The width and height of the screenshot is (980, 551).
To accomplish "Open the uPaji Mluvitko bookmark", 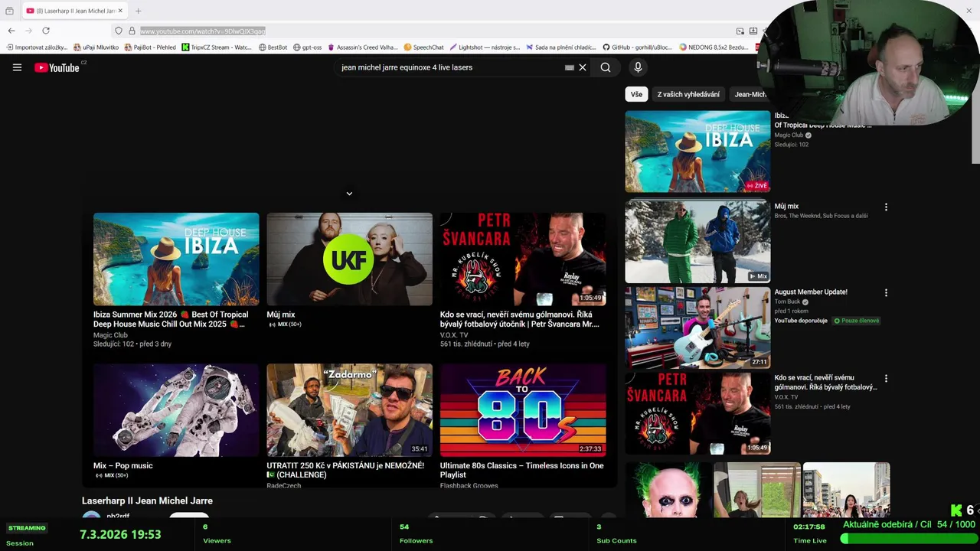I will 96,47.
